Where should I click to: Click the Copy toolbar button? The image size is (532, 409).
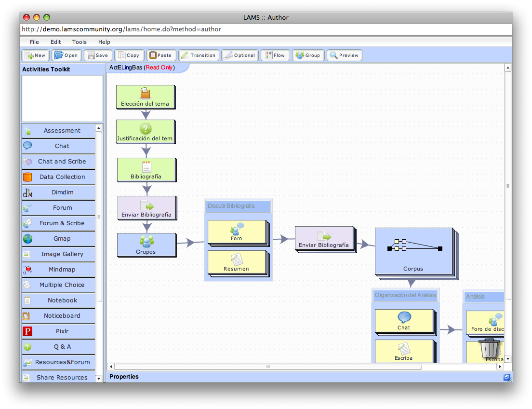click(129, 55)
